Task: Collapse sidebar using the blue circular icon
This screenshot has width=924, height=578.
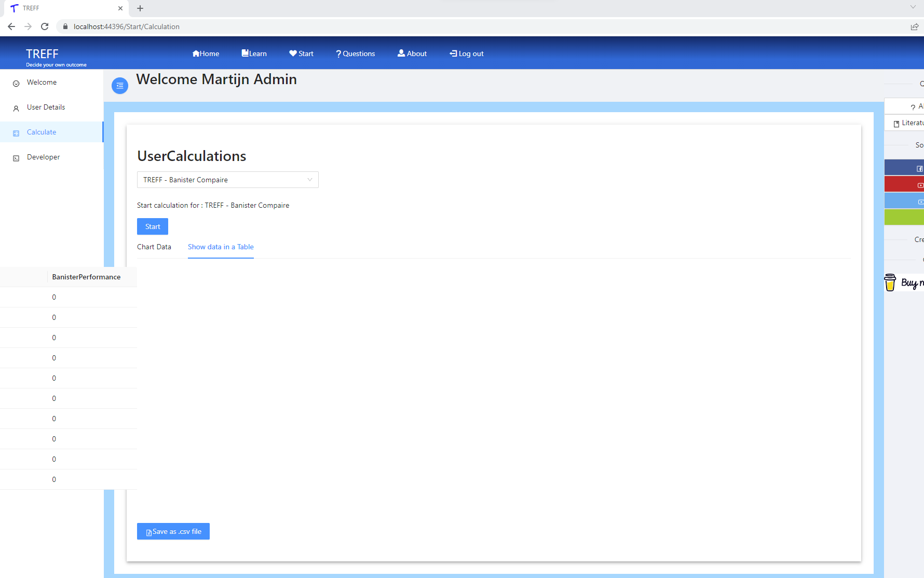Action: click(120, 85)
